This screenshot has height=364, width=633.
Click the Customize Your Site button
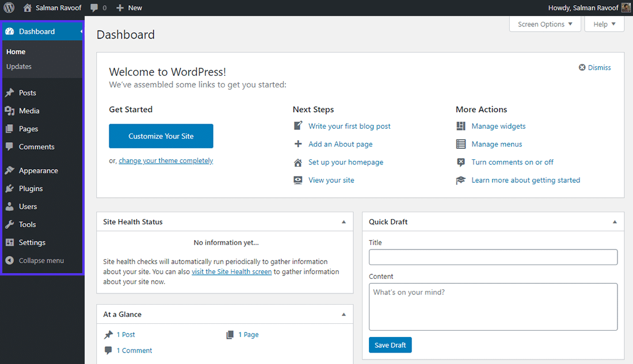point(161,136)
